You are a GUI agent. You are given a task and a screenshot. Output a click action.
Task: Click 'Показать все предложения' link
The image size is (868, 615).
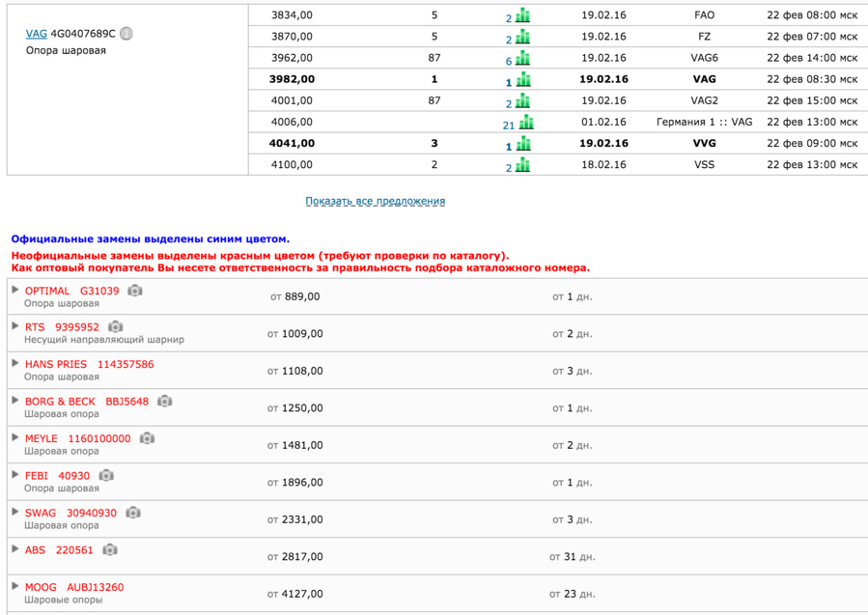(376, 201)
